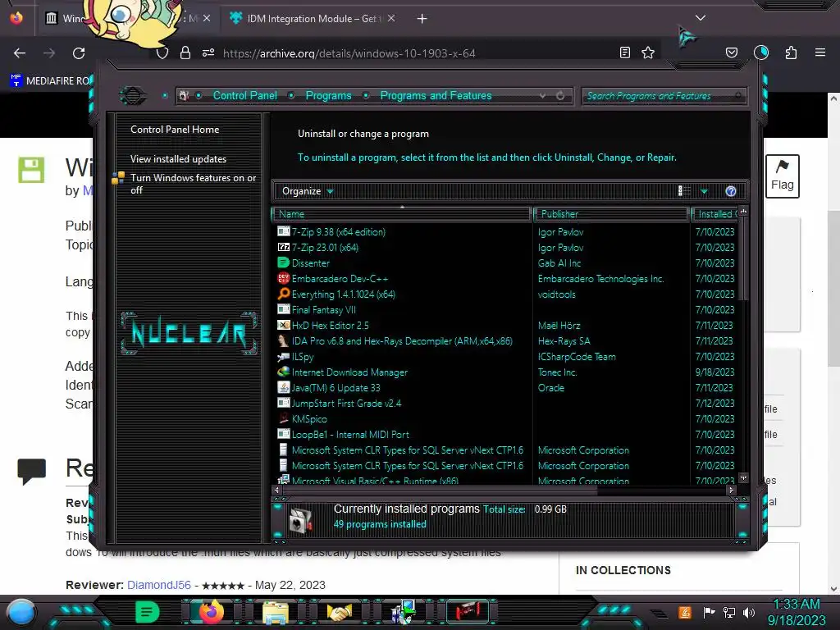Image resolution: width=840 pixels, height=630 pixels.
Task: Expand the address bar history dropdown chevron
Action: [x=543, y=95]
